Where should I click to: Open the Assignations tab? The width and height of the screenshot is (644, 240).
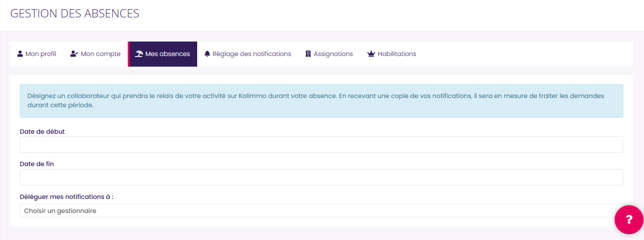[329, 54]
